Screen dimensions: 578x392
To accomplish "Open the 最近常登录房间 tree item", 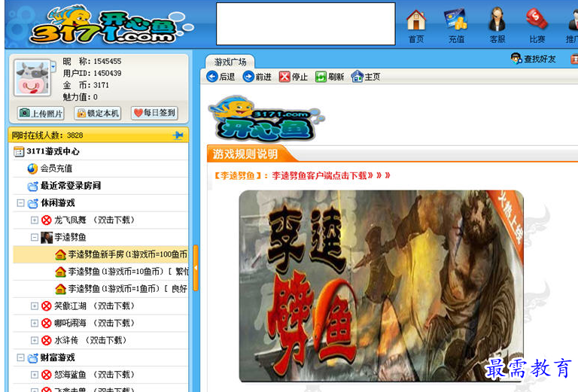I will tap(71, 186).
